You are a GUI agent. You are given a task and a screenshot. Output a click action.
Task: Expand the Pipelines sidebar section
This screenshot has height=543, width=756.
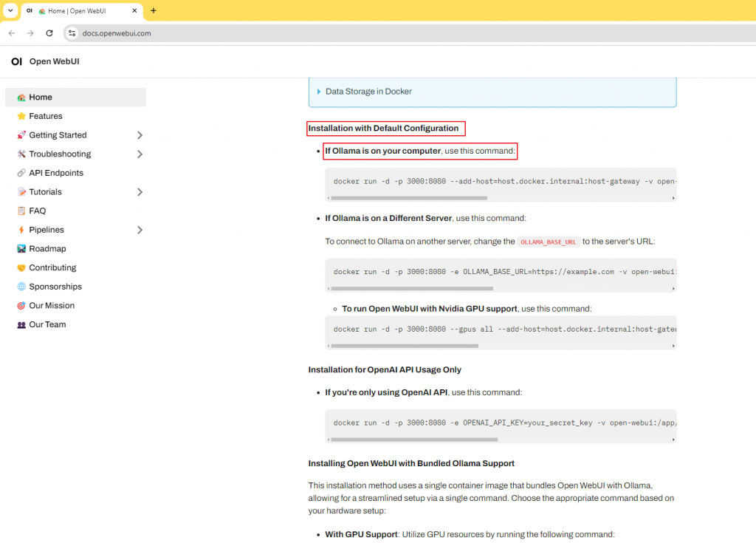(140, 230)
